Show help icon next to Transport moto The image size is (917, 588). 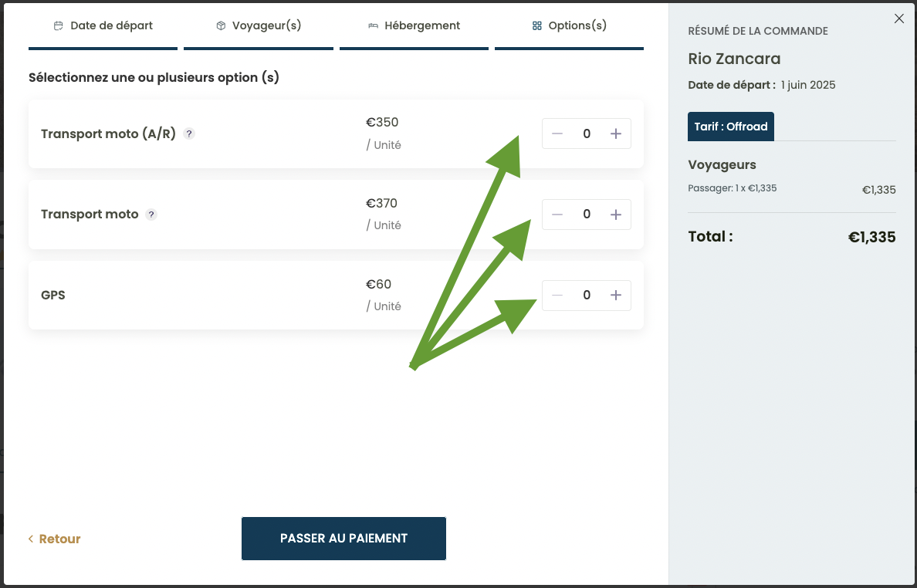click(151, 215)
